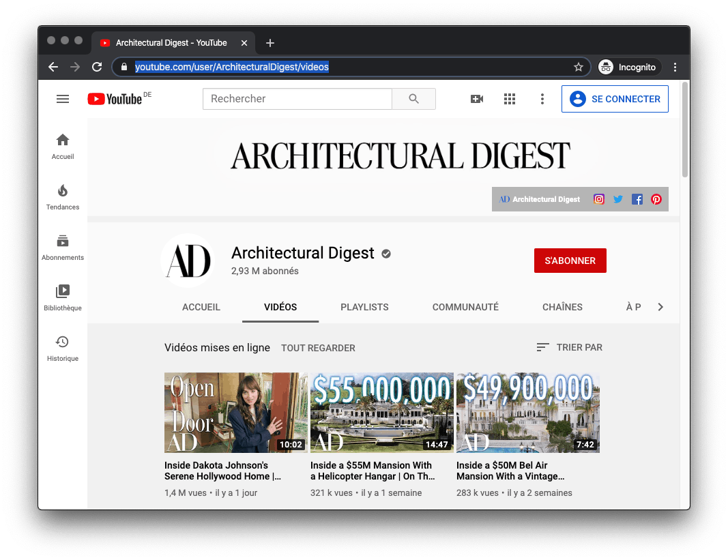Close the Architectural Digest tab
Image resolution: width=728 pixels, height=560 pixels.
pos(244,43)
